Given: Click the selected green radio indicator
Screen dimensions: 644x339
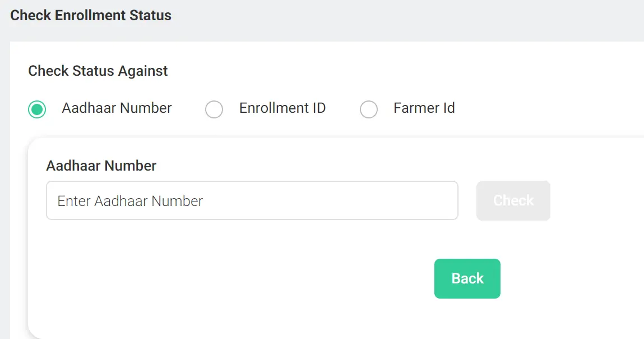Looking at the screenshot, I should 36,109.
